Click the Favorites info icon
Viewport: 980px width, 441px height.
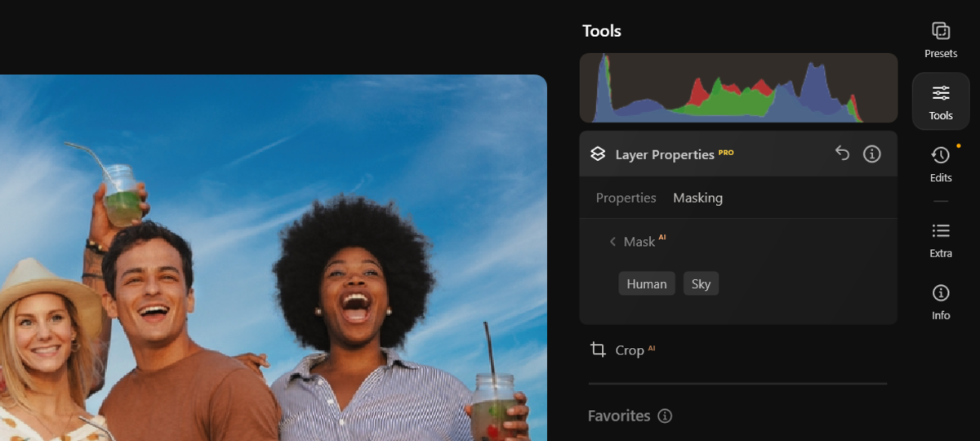[x=665, y=416]
